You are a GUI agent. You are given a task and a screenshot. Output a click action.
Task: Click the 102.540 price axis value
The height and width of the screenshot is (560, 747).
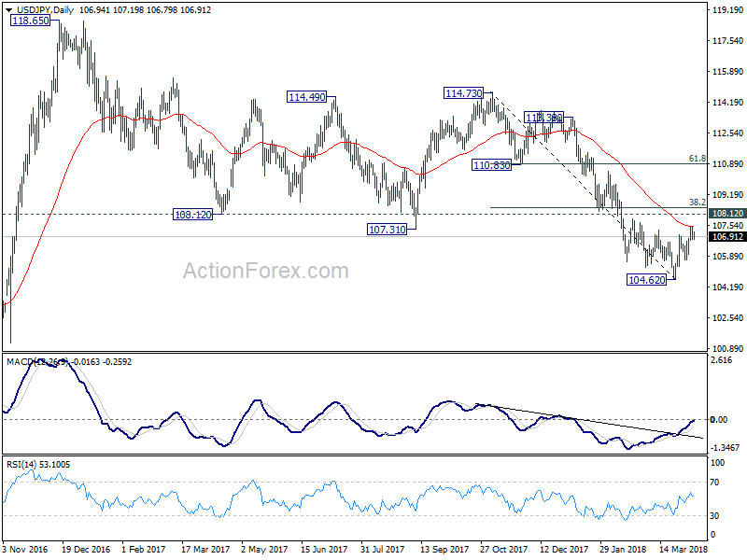727,317
